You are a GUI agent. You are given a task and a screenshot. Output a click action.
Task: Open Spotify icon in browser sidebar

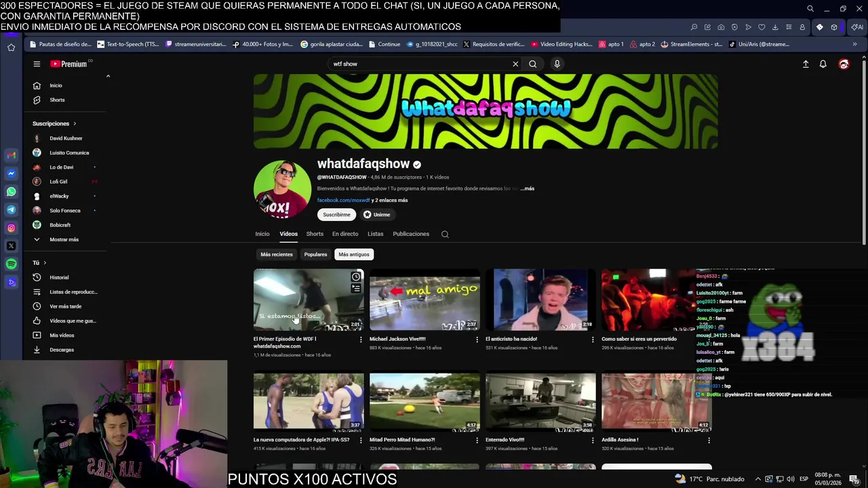pos(11,264)
